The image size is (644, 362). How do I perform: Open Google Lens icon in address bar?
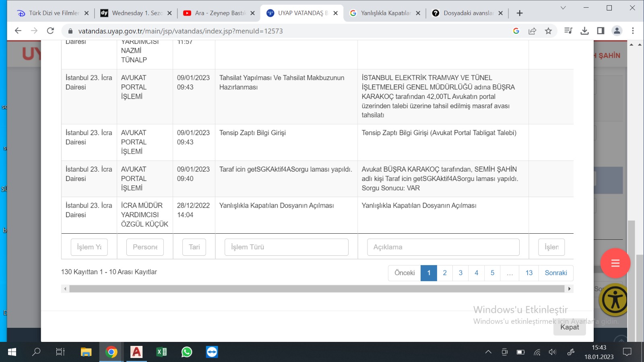(516, 31)
